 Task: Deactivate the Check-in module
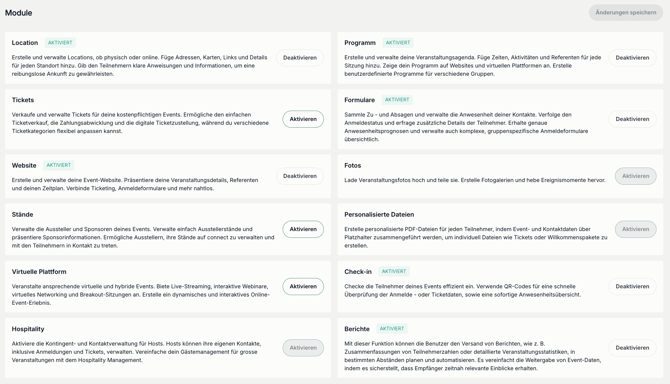click(x=632, y=287)
